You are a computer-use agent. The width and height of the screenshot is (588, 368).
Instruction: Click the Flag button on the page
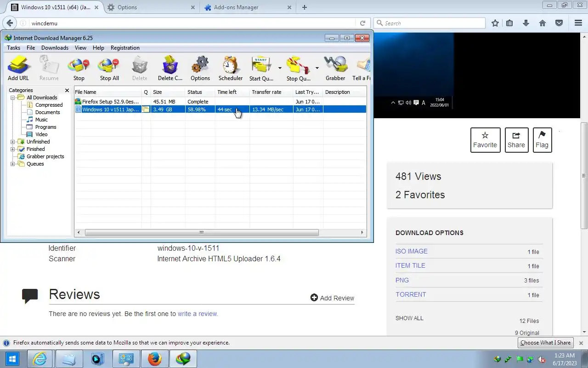[542, 140]
